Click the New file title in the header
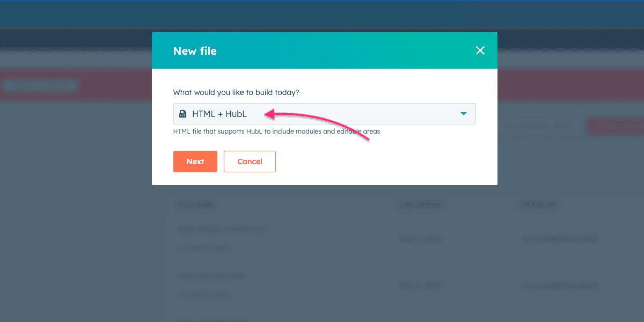The width and height of the screenshot is (644, 322). click(x=195, y=50)
